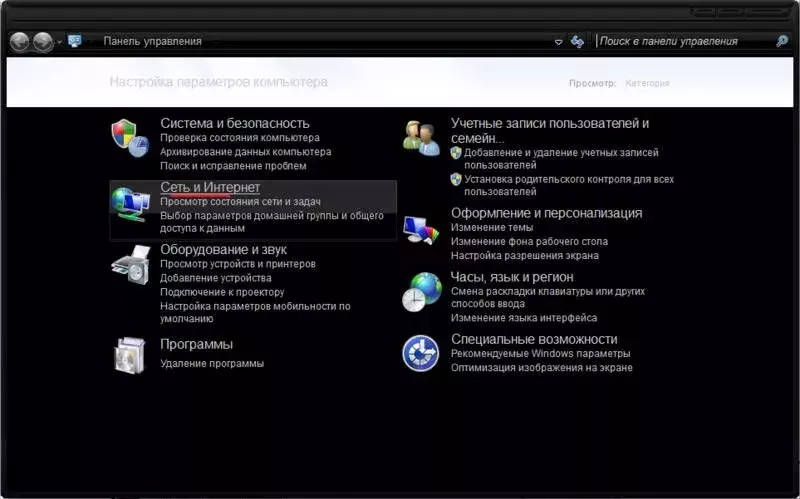Open Сеть и Интернет category
Viewport: 800px width, 499px height.
pyautogui.click(x=210, y=187)
